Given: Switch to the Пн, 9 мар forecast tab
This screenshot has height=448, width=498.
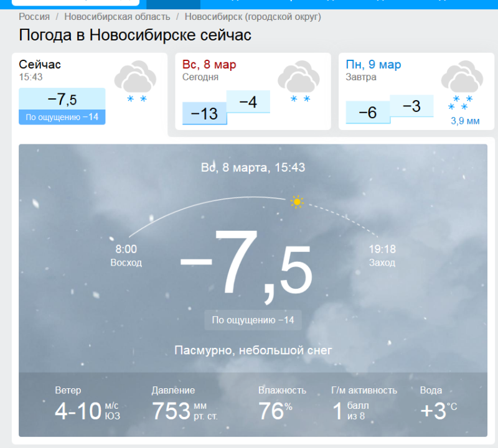Looking at the screenshot, I should pyautogui.click(x=374, y=65).
